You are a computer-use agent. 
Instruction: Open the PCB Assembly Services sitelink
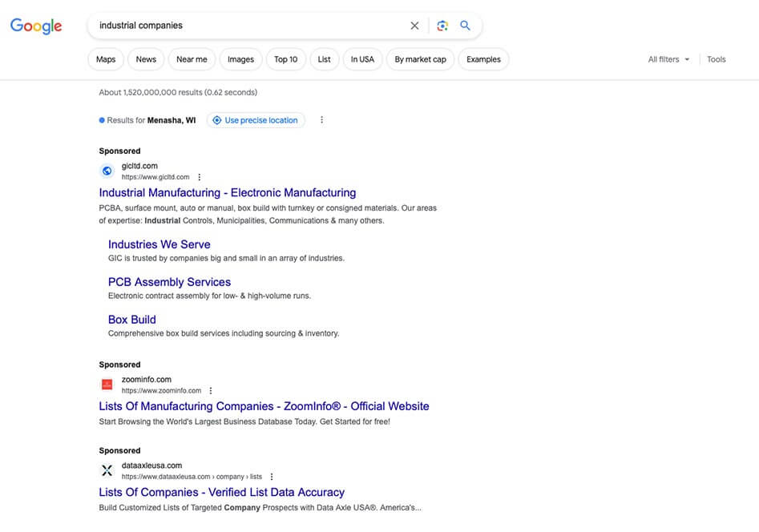coord(169,282)
